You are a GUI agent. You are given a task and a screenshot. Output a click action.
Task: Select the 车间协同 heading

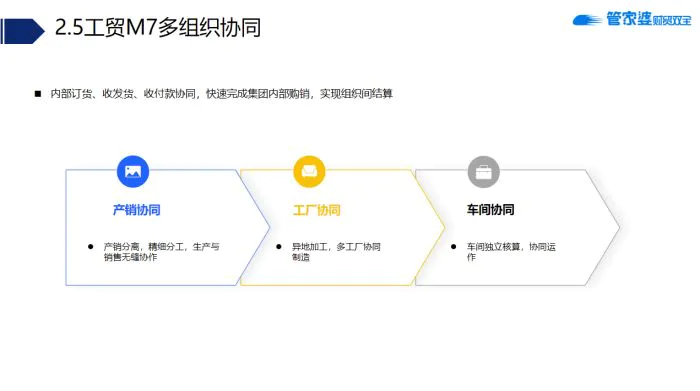(490, 209)
